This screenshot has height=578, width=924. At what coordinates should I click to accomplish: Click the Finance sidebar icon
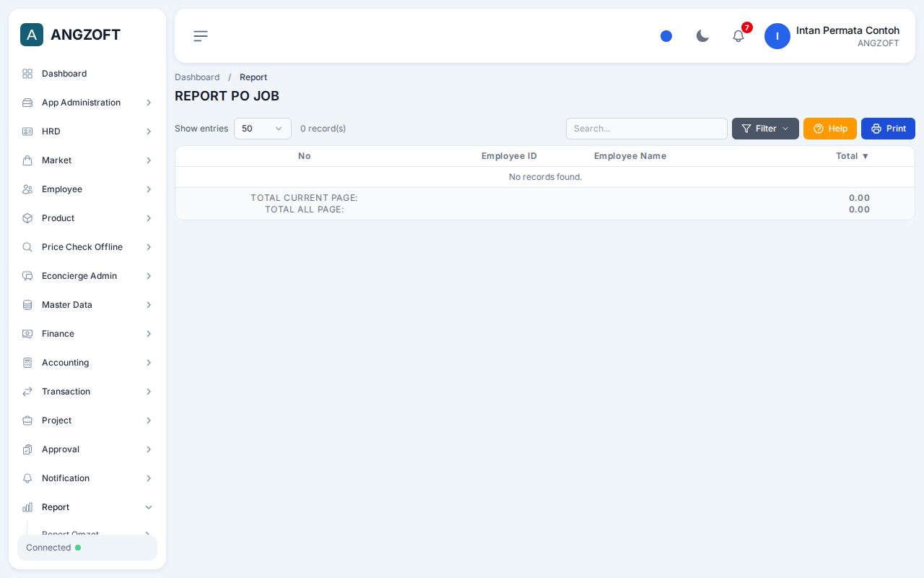point(27,334)
